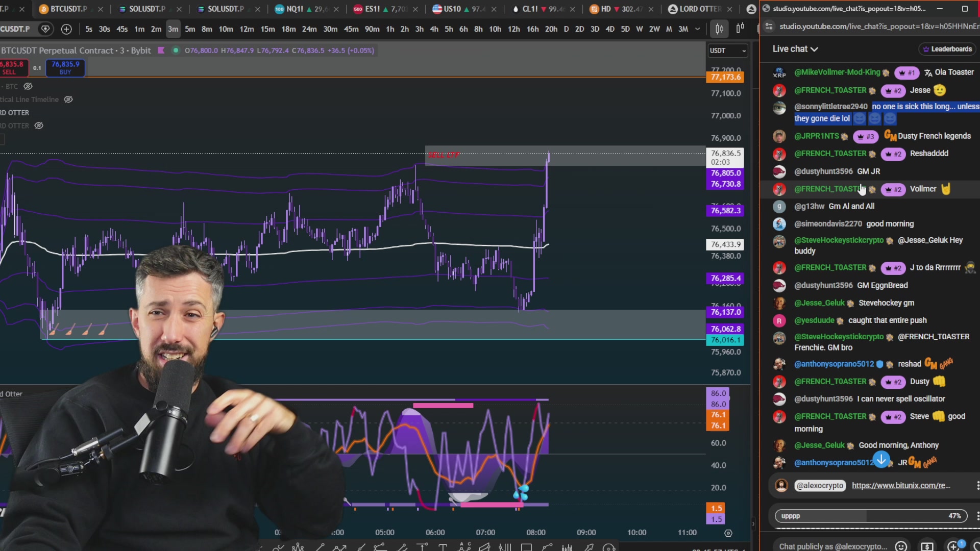
Task: Open the ES1! browser tab
Action: [385, 9]
